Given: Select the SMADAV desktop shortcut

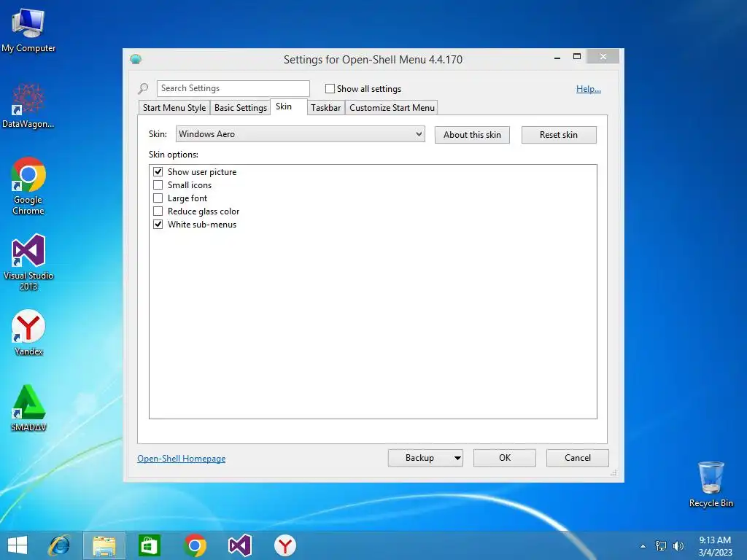Looking at the screenshot, I should (x=28, y=408).
